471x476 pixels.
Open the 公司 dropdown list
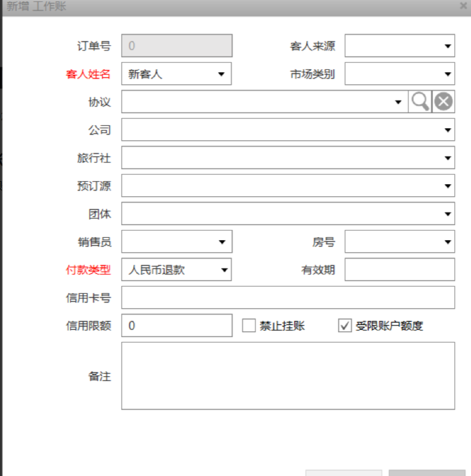point(448,129)
